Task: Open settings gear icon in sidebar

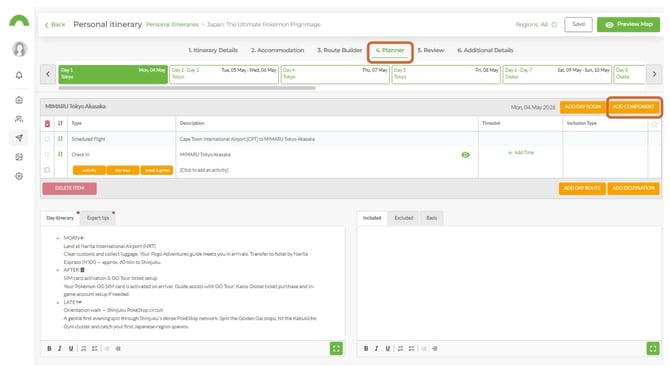Action: tap(19, 176)
